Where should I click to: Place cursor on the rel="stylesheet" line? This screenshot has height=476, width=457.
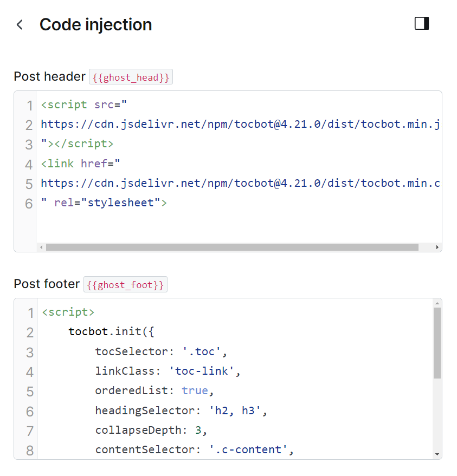point(104,203)
